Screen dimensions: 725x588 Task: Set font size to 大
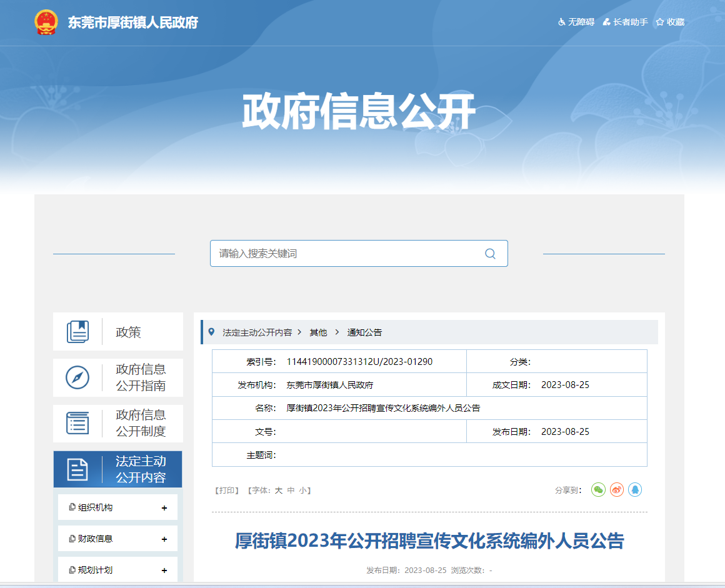coord(279,491)
